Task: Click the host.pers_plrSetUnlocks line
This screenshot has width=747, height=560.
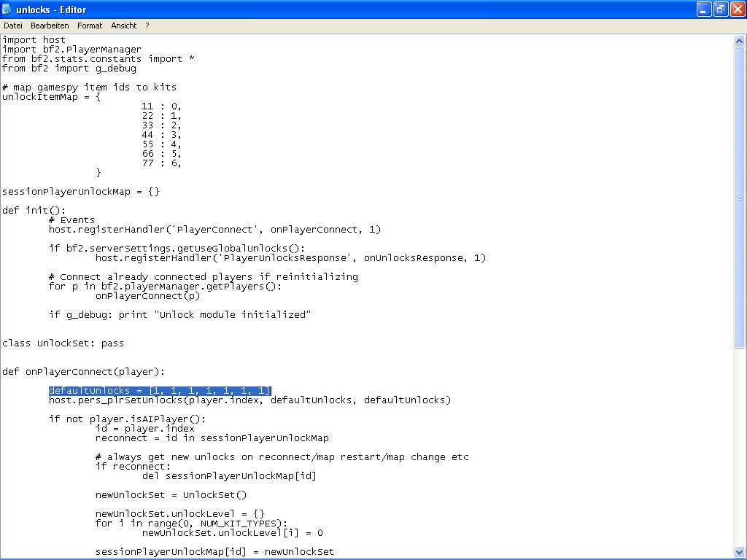Action: [x=249, y=400]
